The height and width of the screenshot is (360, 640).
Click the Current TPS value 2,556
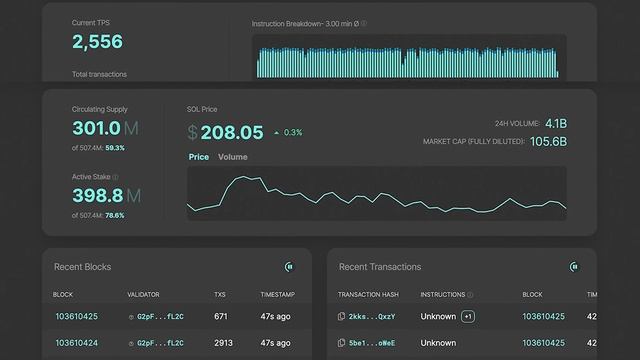click(97, 42)
